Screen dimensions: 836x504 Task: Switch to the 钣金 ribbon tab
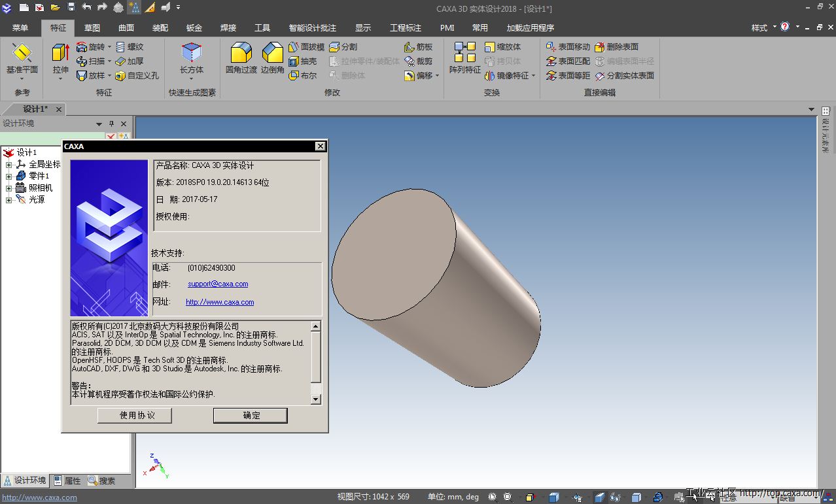pyautogui.click(x=194, y=28)
